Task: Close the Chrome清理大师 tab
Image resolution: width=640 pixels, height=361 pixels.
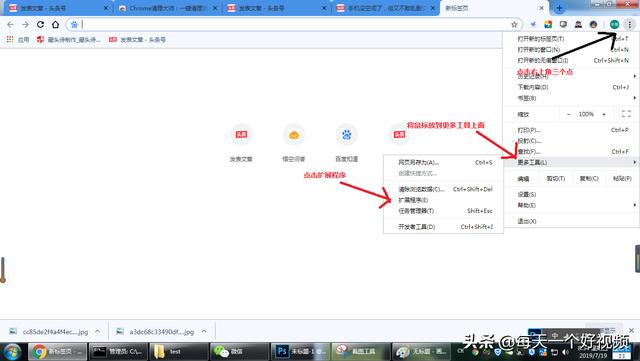Action: pos(215,8)
